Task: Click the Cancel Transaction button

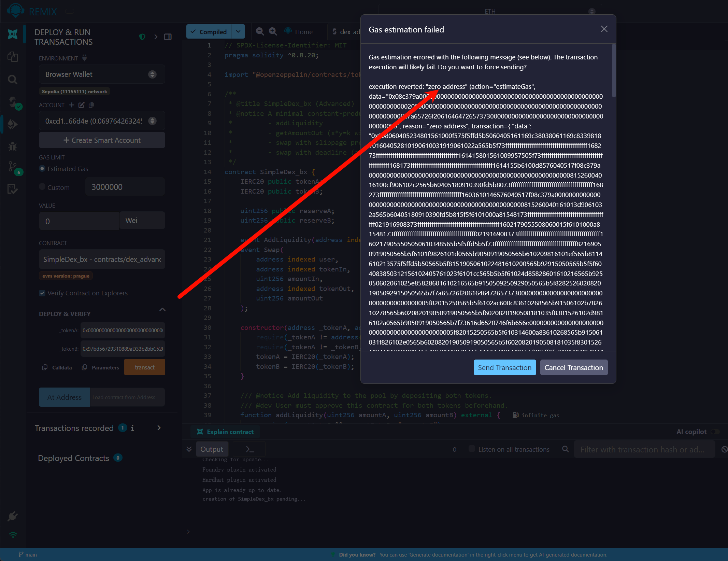Action: 573,368
